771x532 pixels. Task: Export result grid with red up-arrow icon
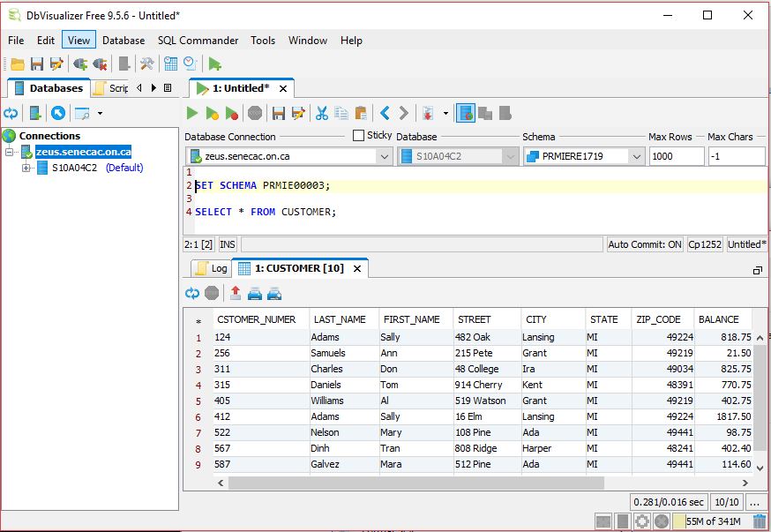point(236,294)
